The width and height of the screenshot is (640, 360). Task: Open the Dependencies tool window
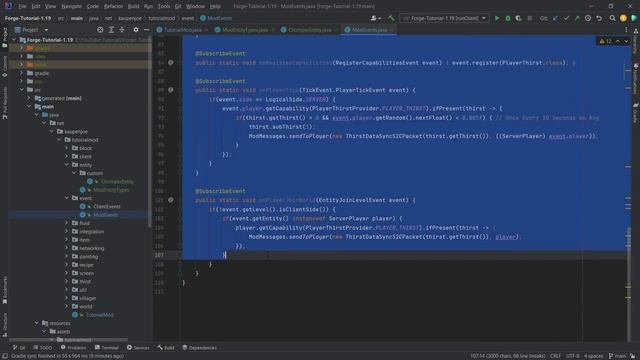tap(200, 348)
